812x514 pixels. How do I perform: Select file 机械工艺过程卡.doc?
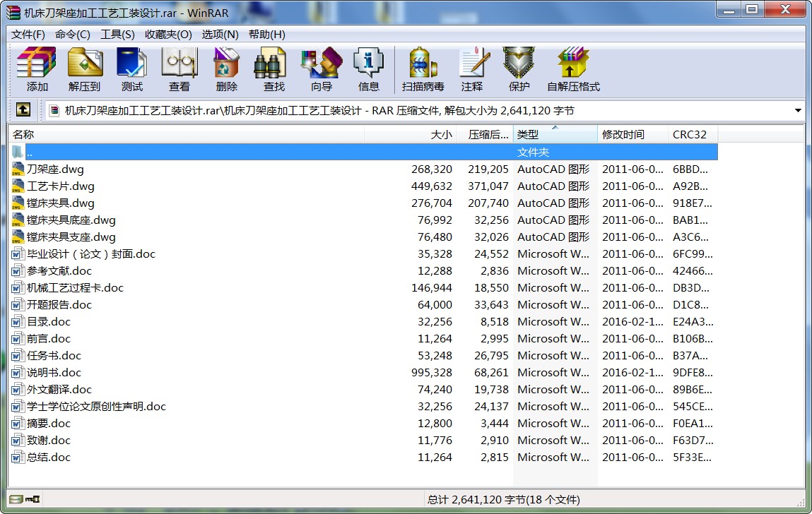[x=75, y=288]
